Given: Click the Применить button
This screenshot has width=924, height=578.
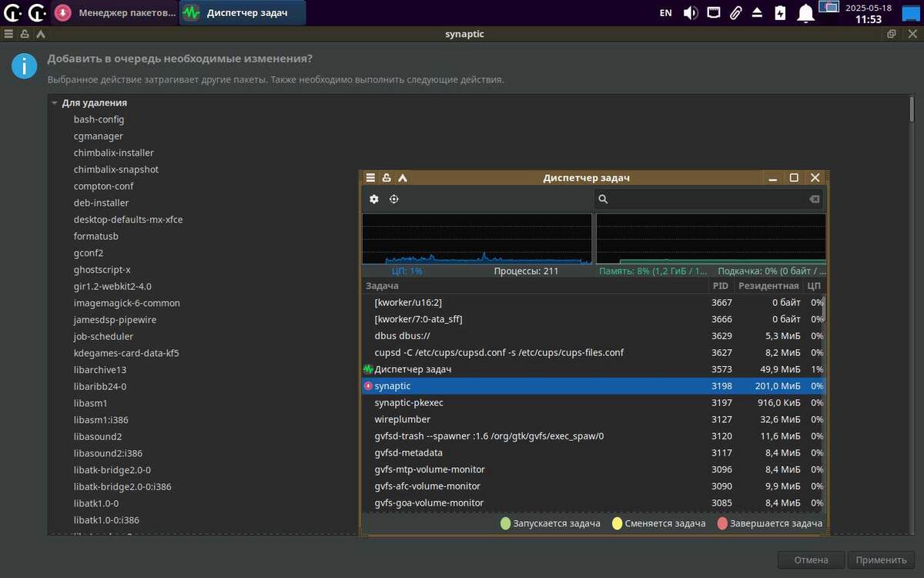Looking at the screenshot, I should (881, 560).
